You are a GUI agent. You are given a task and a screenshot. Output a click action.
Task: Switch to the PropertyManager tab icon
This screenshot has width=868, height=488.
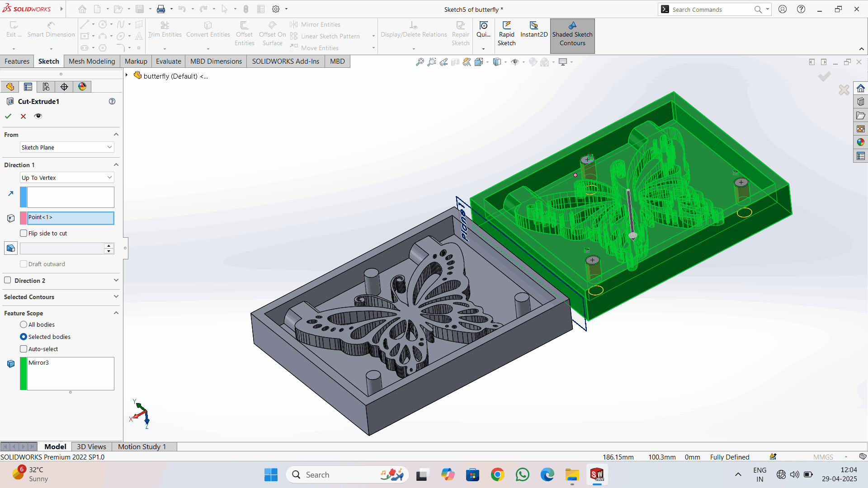28,87
